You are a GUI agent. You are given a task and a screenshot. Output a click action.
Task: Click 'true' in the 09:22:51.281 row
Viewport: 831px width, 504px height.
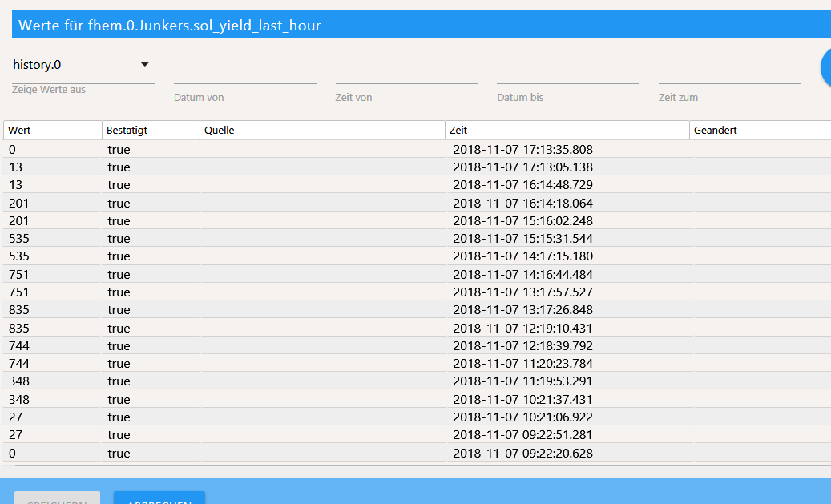[119, 435]
